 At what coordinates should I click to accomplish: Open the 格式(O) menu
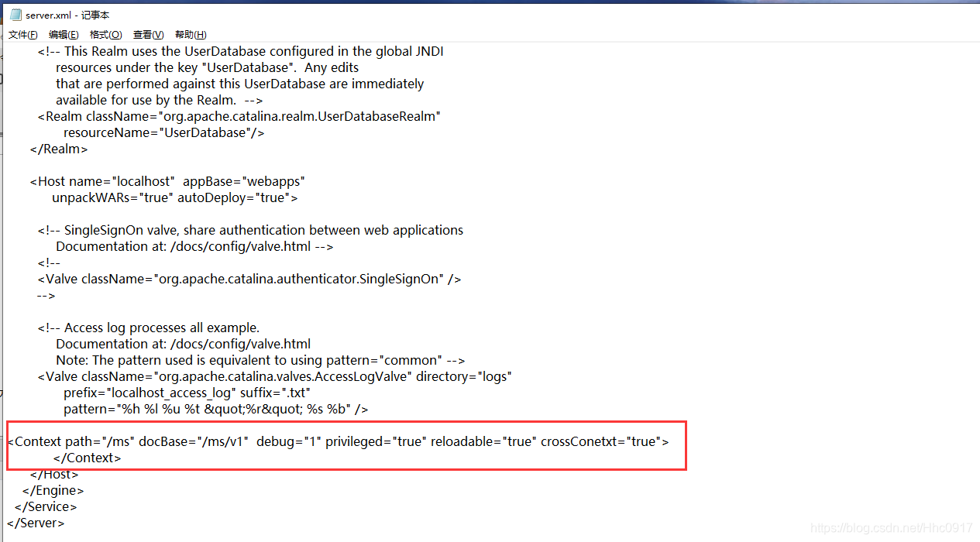[x=106, y=35]
